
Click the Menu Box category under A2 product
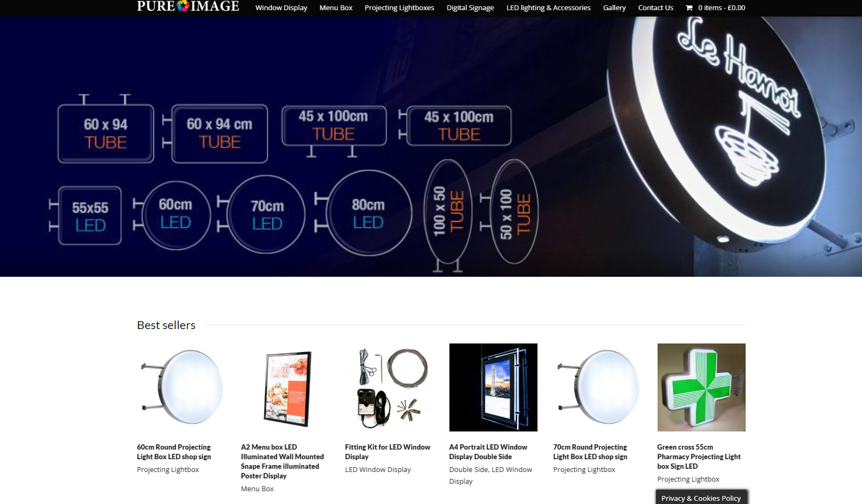pos(257,489)
